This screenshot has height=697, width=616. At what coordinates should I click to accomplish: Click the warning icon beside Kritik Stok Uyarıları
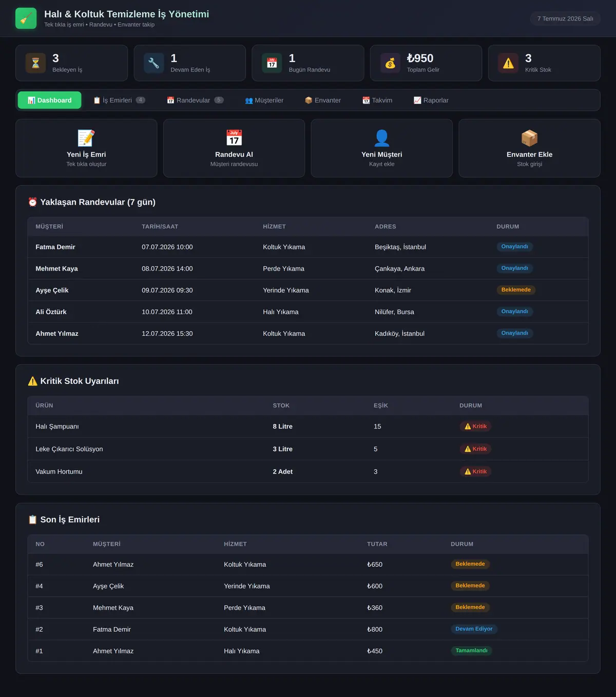(33, 381)
